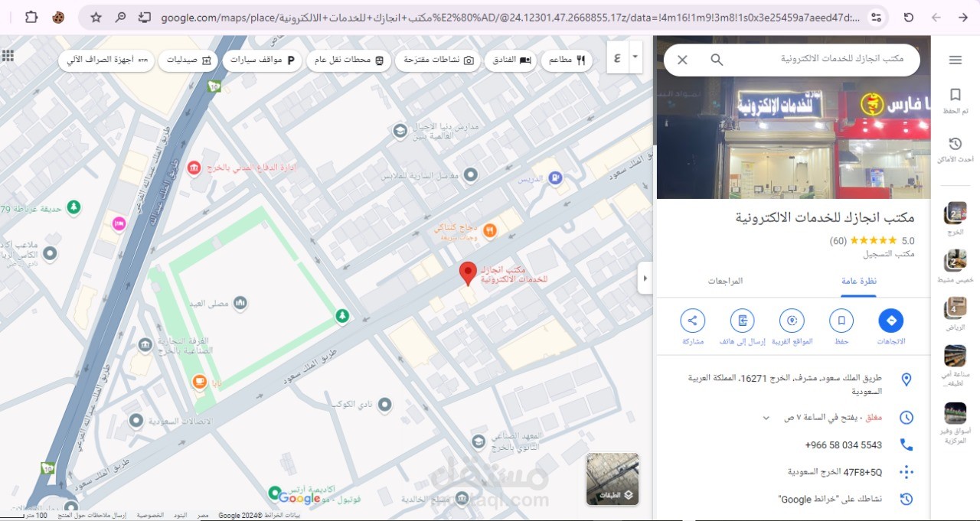This screenshot has height=521, width=980.
Task: Click the phone number +966 58 034 5543
Action: [843, 444]
